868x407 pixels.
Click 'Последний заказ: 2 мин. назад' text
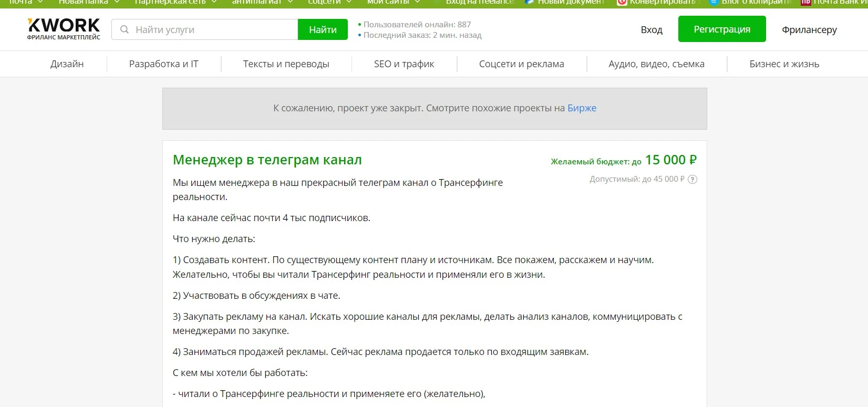pyautogui.click(x=422, y=35)
